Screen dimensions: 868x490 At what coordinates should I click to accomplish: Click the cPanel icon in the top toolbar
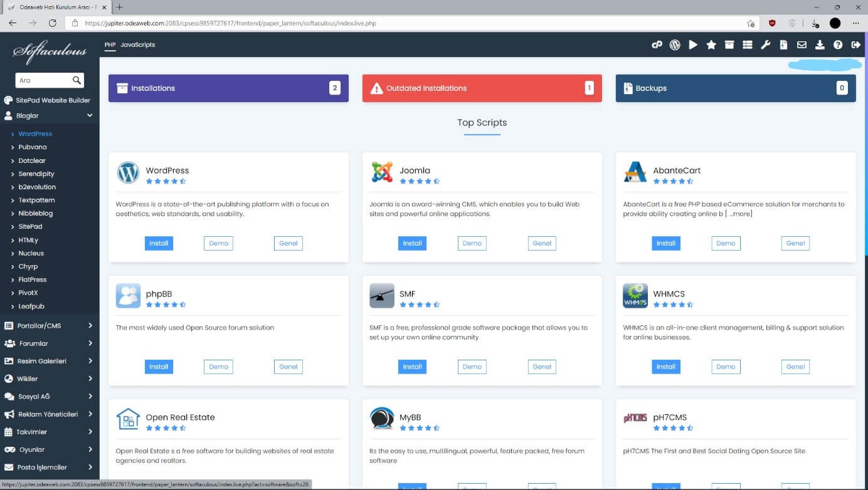[x=657, y=44]
